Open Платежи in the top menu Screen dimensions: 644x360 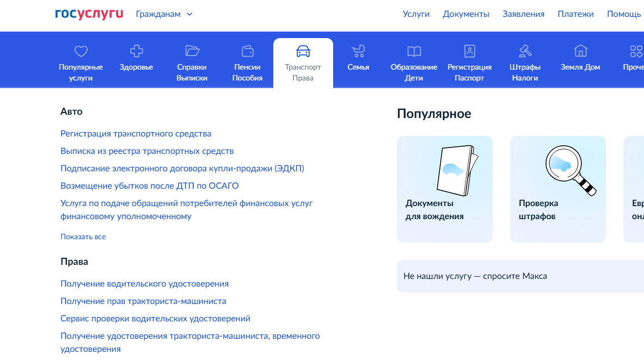coord(575,14)
